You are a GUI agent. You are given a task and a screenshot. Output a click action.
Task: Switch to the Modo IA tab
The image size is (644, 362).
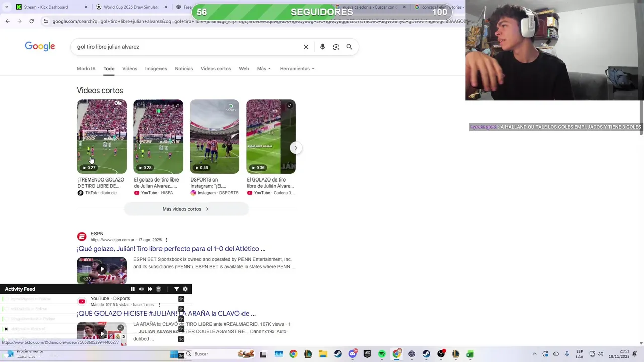pos(86,69)
